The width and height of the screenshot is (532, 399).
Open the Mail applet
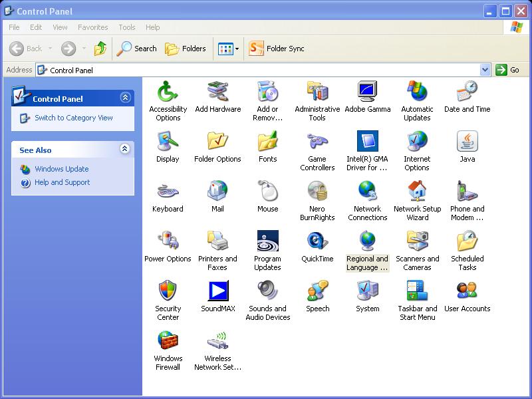tap(217, 196)
